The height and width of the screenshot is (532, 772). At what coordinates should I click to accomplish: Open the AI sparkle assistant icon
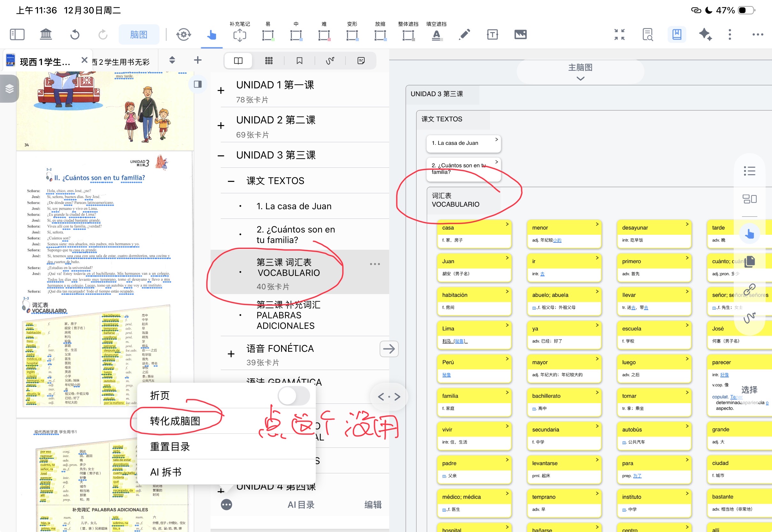705,34
